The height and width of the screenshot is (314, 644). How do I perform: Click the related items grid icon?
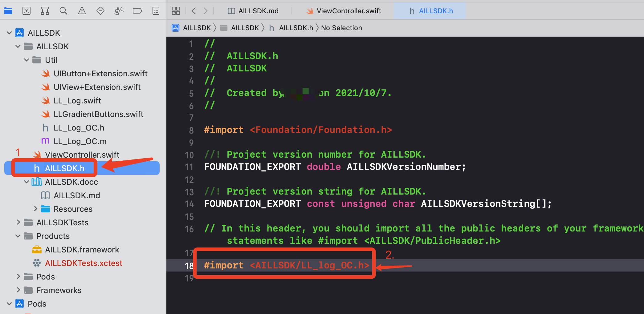[x=176, y=11]
